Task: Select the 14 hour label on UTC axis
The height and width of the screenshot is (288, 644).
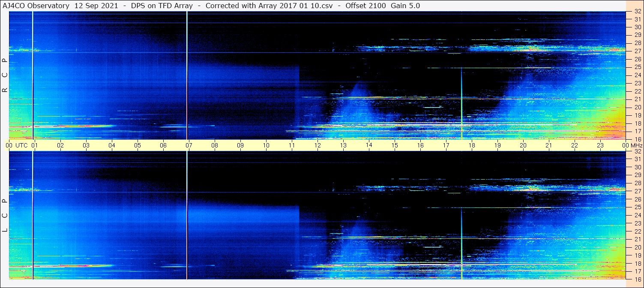Action: tap(369, 145)
